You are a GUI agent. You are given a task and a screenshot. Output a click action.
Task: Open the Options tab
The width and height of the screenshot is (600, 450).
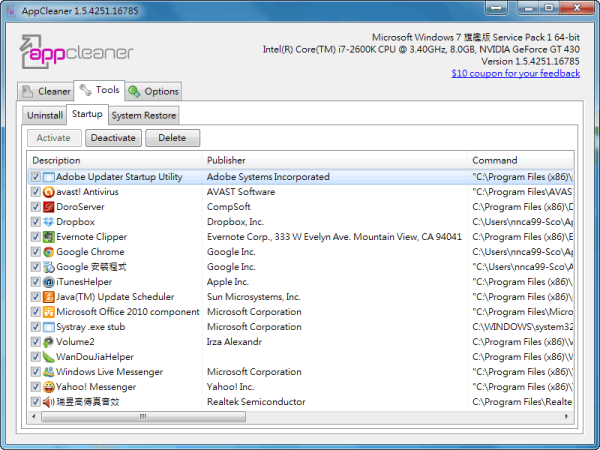click(x=153, y=91)
